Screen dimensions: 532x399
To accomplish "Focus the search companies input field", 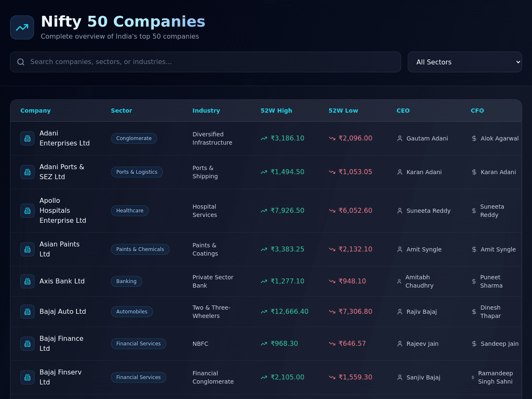I will (205, 62).
